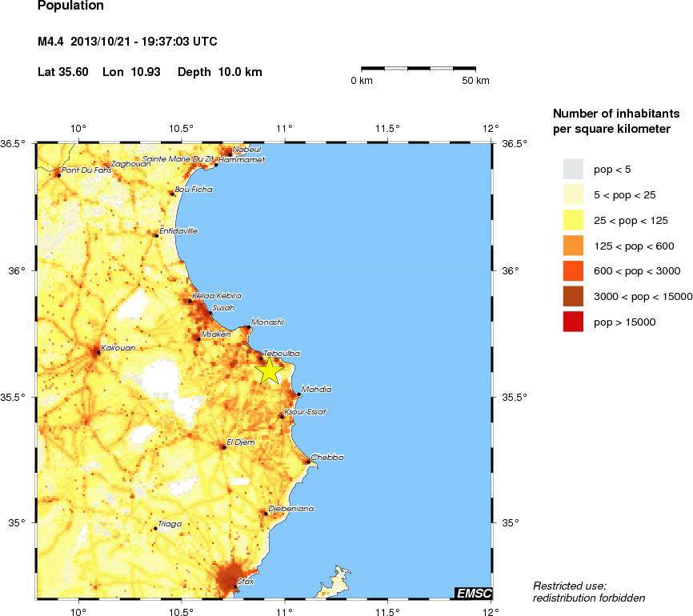693x616 pixels.
Task: Click the yellow earthquake epicenter star
Action: pyautogui.click(x=269, y=370)
